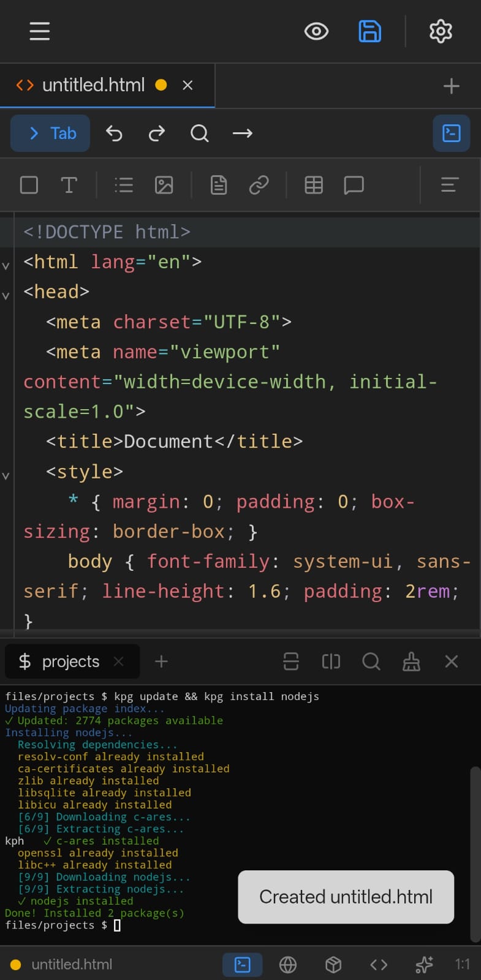Switch to the untitled.html tab
The image size is (481, 980).
(93, 85)
